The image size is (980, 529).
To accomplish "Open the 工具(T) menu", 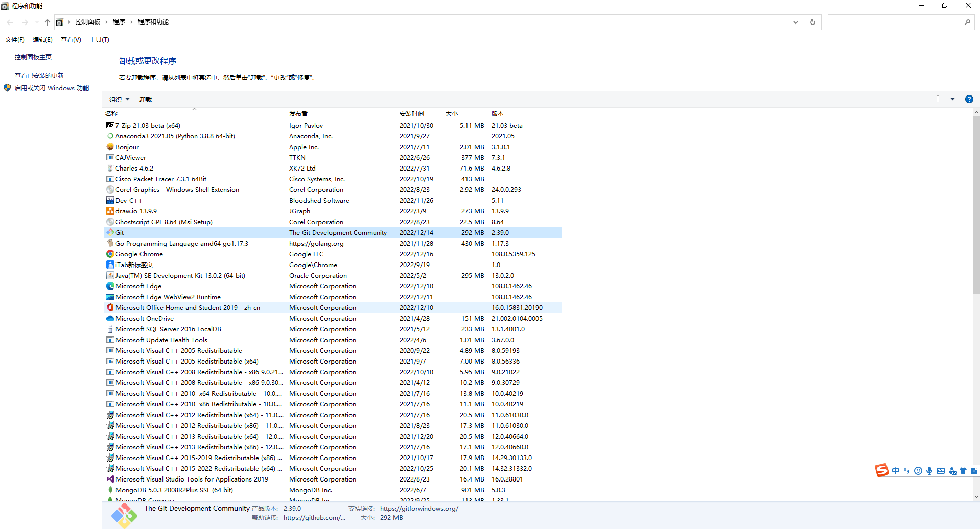I will click(x=99, y=39).
